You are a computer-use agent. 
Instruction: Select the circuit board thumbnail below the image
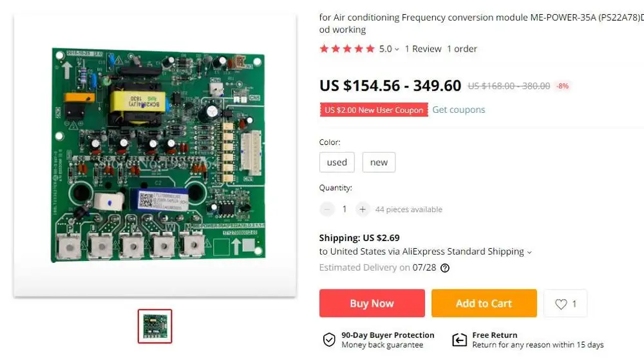click(155, 326)
